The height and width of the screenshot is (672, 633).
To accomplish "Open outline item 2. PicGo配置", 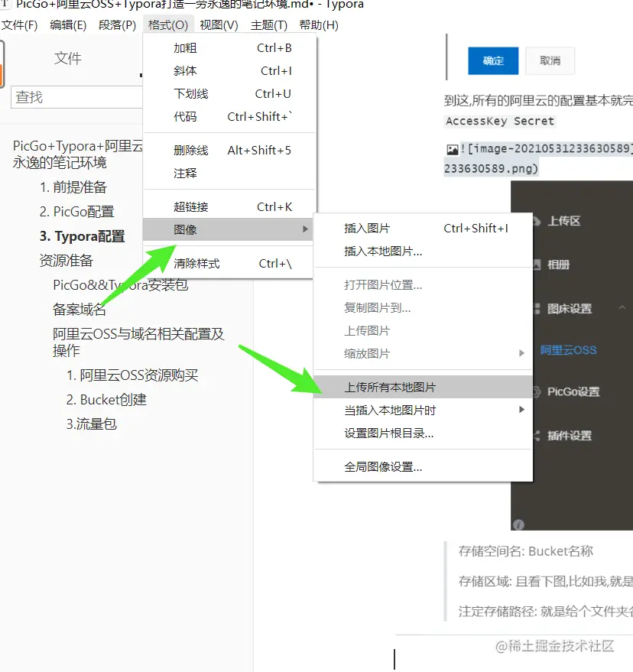I will coord(76,211).
